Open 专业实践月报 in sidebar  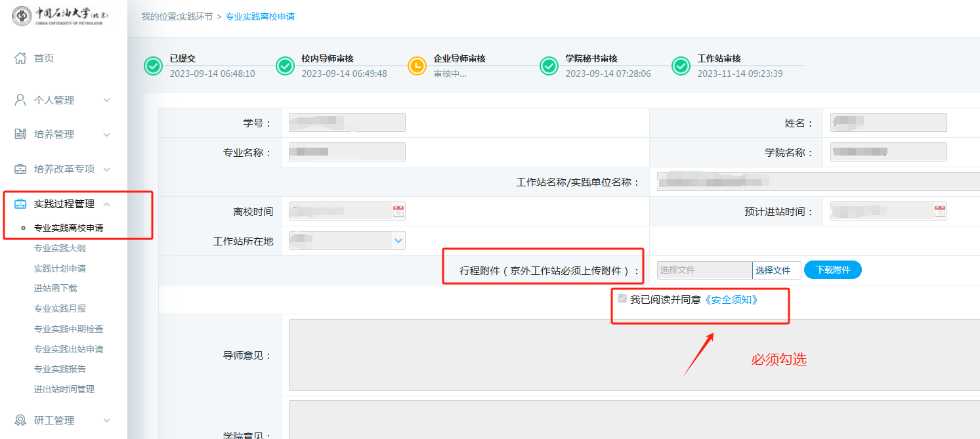pos(60,308)
